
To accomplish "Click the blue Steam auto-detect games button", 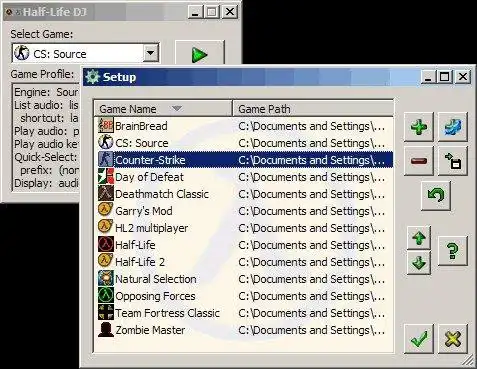I will pyautogui.click(x=453, y=127).
